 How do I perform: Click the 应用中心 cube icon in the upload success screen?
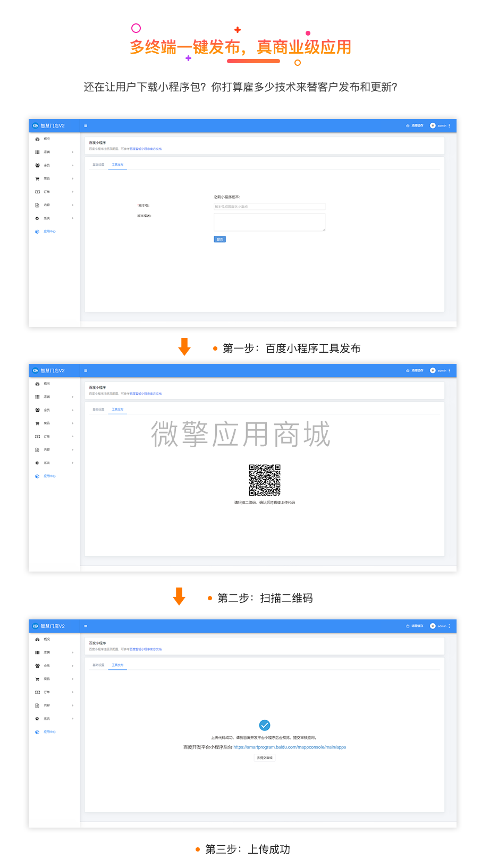(x=37, y=732)
